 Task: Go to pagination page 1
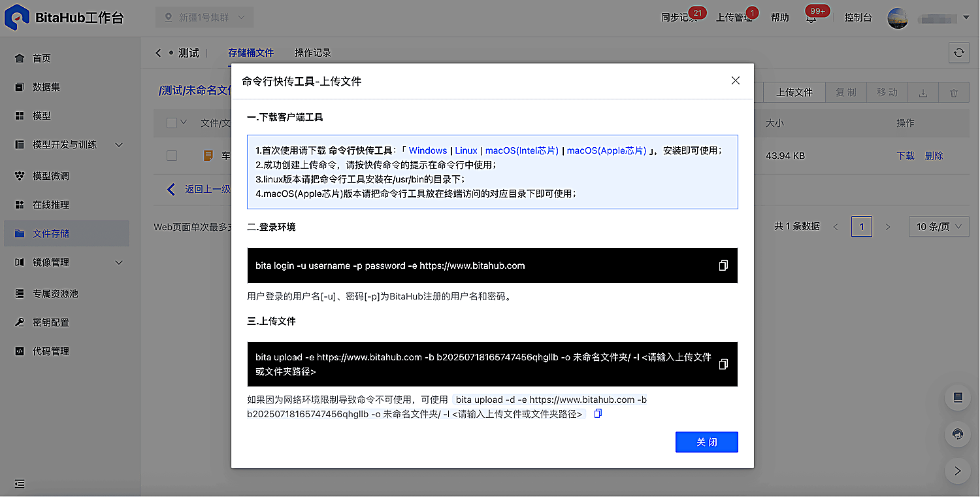pos(862,227)
